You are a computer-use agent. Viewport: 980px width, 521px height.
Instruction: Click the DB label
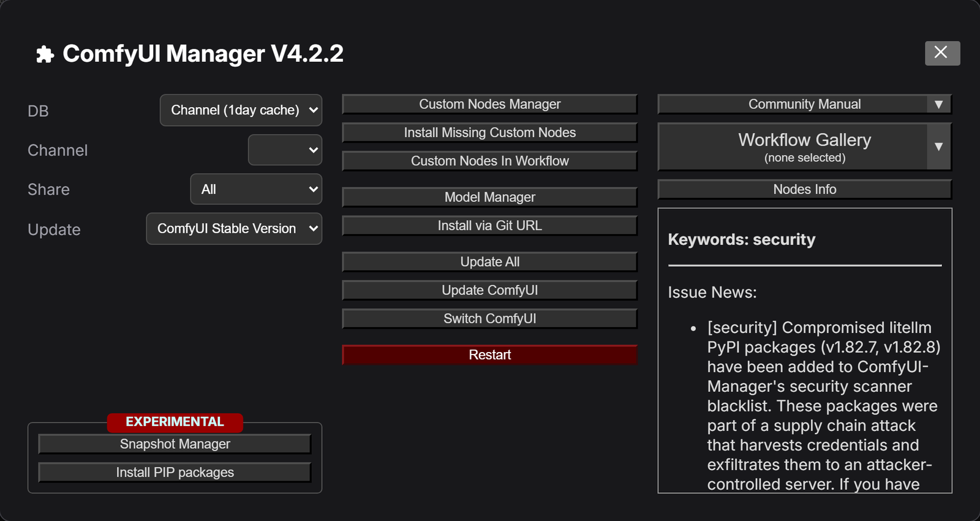[38, 111]
